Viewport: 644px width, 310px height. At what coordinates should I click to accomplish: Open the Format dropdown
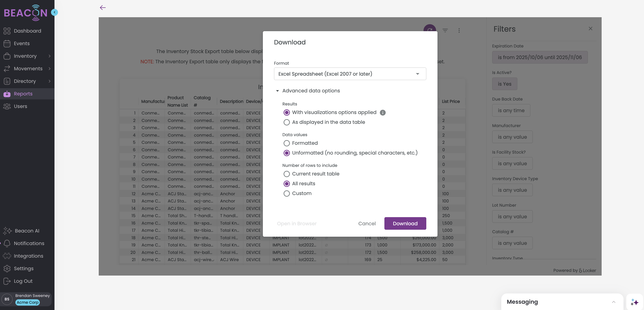point(350,74)
